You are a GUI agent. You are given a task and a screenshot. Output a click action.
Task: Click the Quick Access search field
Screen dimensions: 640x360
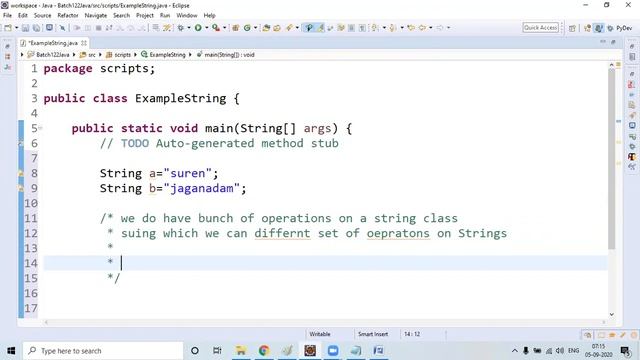pos(540,28)
